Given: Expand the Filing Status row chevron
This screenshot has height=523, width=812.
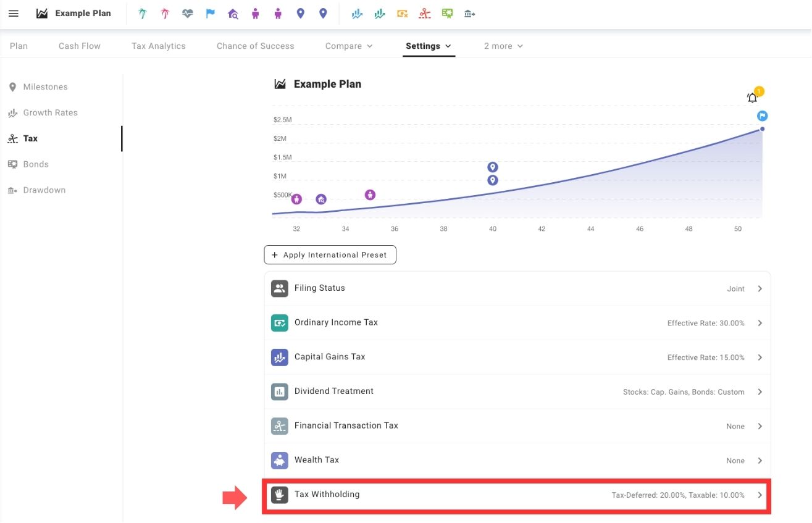Looking at the screenshot, I should [760, 288].
